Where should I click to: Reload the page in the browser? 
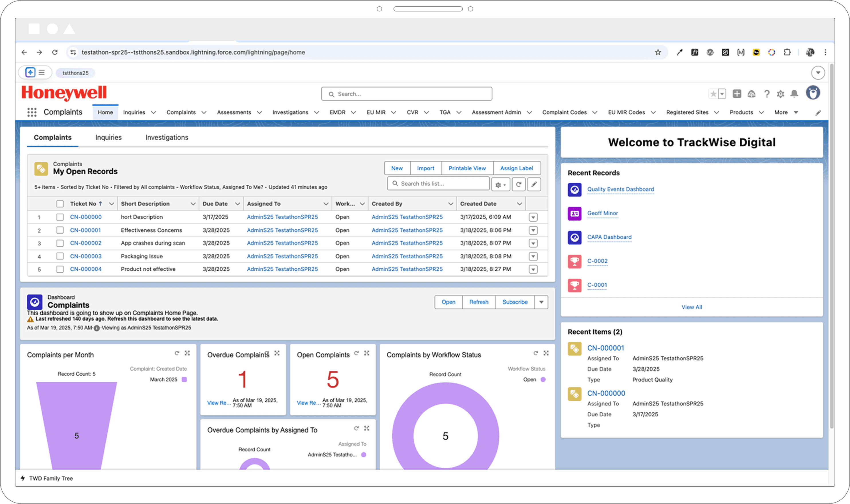55,52
